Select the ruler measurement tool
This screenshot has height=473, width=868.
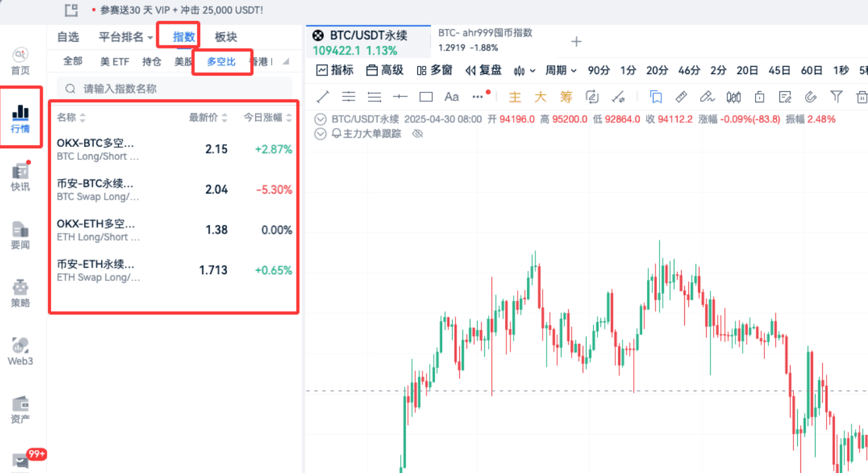681,97
